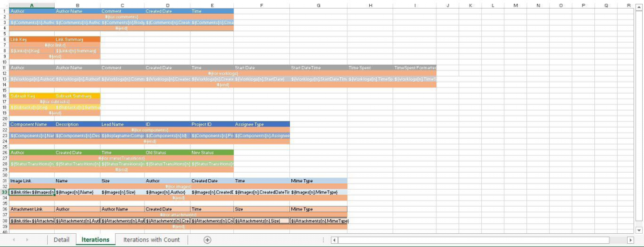Click the '${Attachments[n].Size}' cell
The width and height of the screenshot is (644, 247).
(x=262, y=221)
